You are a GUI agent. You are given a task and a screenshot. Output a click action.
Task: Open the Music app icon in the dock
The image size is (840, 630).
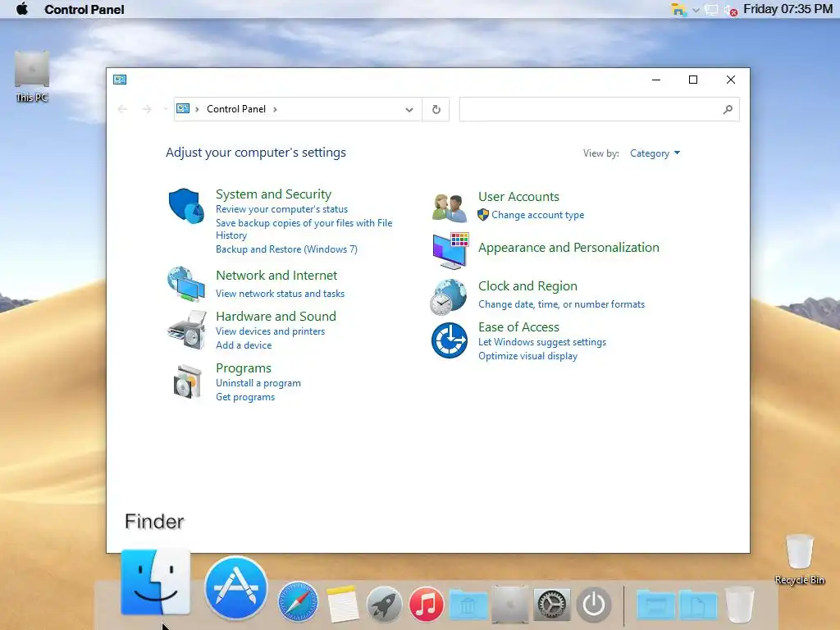[427, 605]
